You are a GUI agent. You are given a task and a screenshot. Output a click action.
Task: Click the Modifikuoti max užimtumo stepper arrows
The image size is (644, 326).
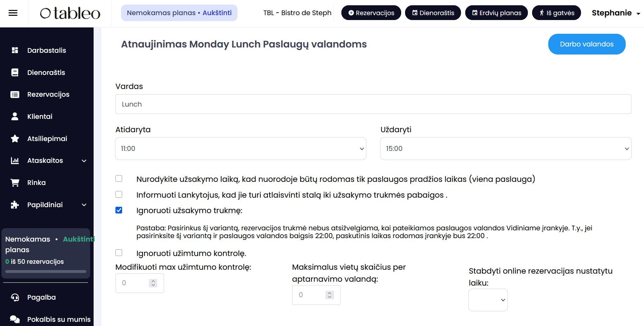click(x=153, y=283)
